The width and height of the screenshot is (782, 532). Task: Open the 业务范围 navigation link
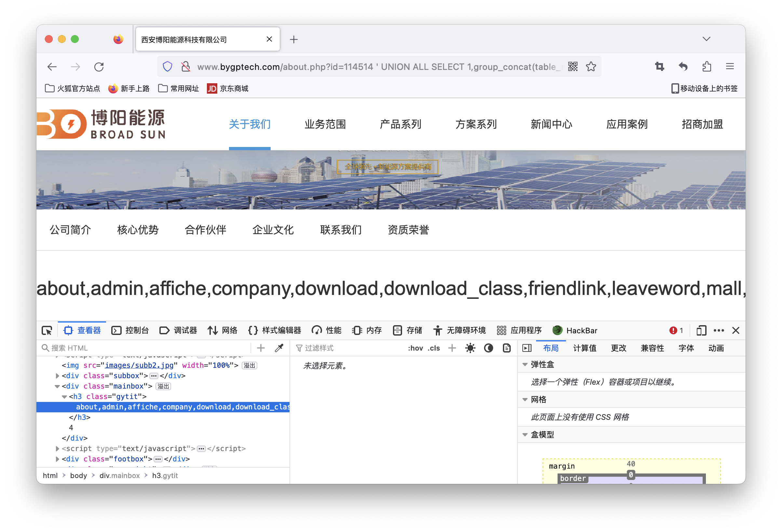[325, 125]
